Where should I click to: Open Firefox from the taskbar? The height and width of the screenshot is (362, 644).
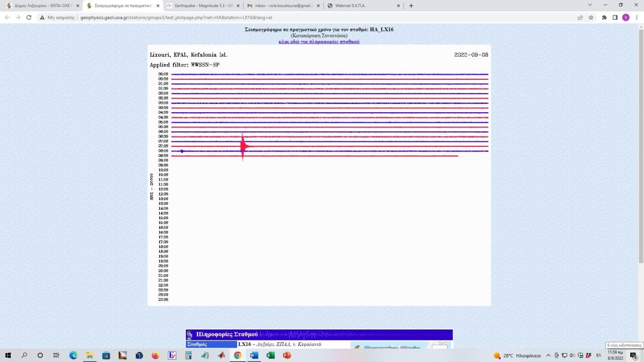click(x=155, y=355)
